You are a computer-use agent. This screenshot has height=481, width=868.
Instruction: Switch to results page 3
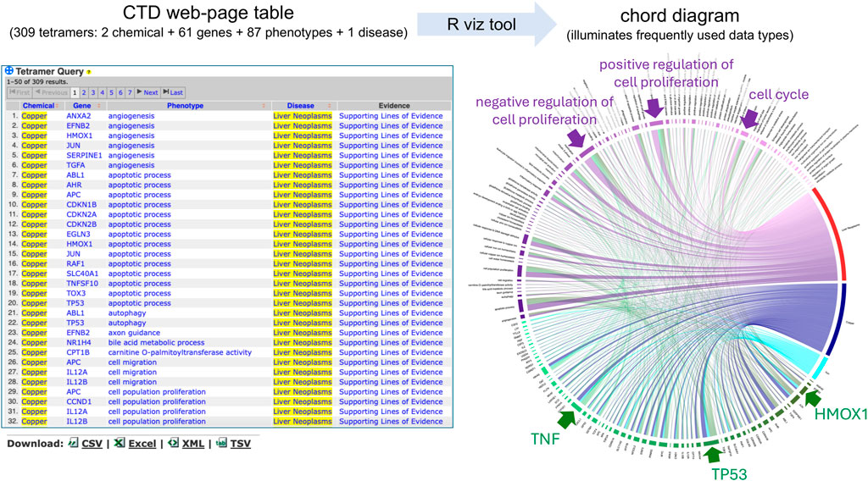pos(93,93)
